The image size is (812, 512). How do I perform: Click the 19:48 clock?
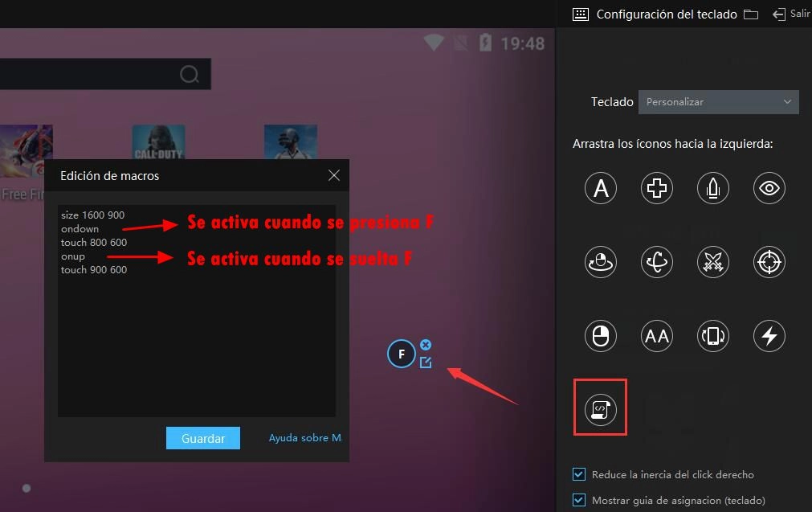coord(523,43)
